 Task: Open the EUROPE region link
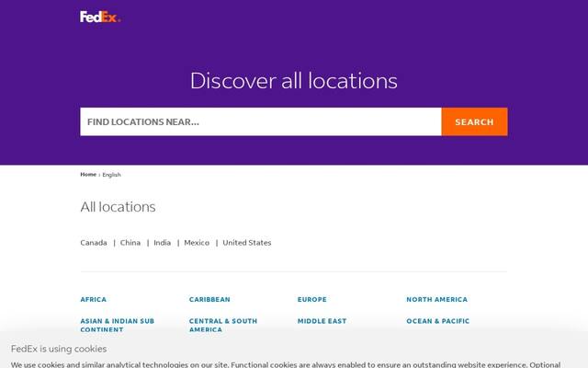(x=312, y=299)
